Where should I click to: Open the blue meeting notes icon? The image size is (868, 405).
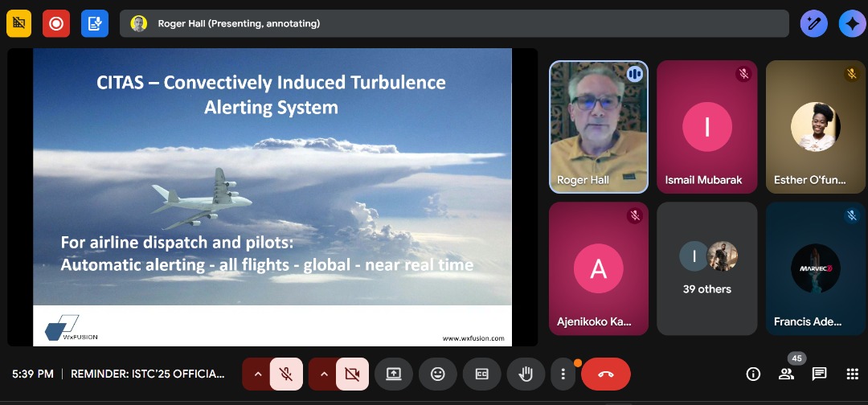pos(95,23)
